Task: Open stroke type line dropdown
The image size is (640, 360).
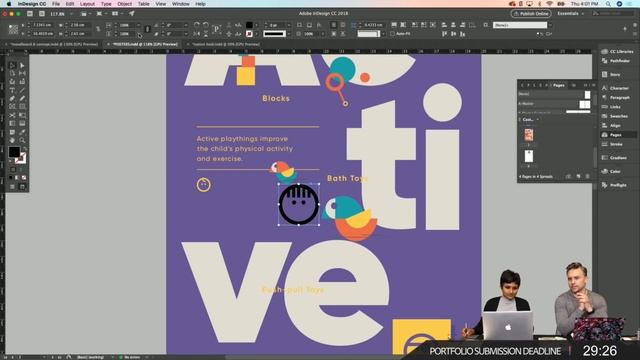Action: (x=289, y=33)
